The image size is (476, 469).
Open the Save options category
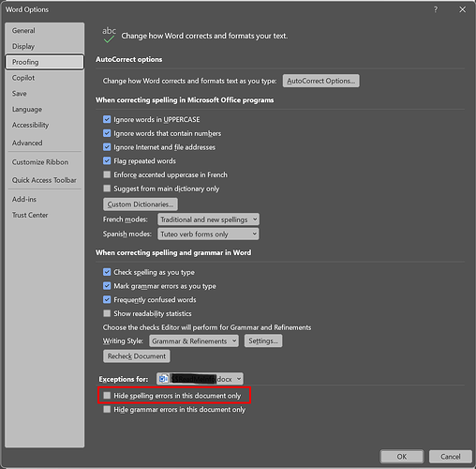pyautogui.click(x=44, y=94)
